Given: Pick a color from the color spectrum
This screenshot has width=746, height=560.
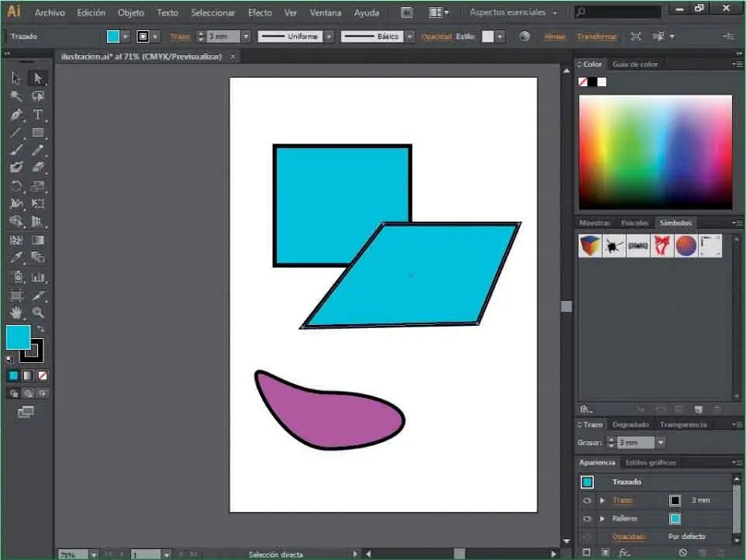Looking at the screenshot, I should (655, 152).
